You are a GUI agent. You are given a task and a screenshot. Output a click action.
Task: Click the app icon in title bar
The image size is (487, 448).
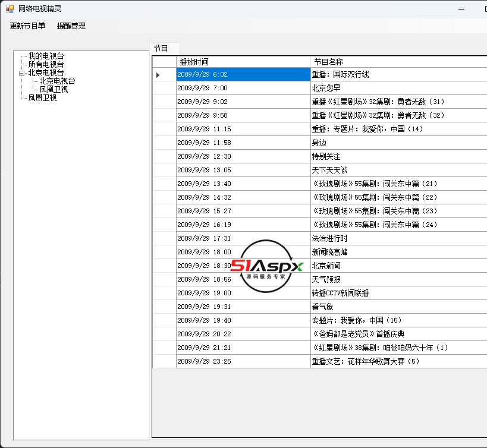pos(10,9)
